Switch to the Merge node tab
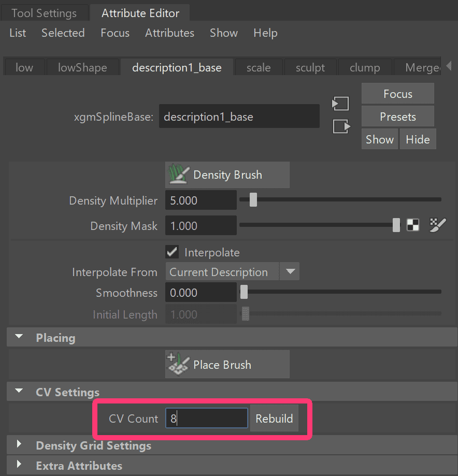The height and width of the screenshot is (476, 458). pyautogui.click(x=418, y=67)
